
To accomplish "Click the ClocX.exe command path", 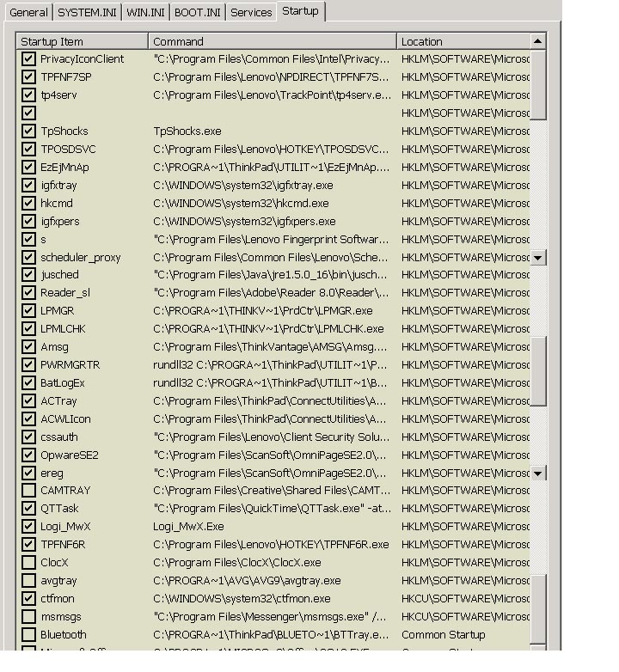I will tap(237, 562).
